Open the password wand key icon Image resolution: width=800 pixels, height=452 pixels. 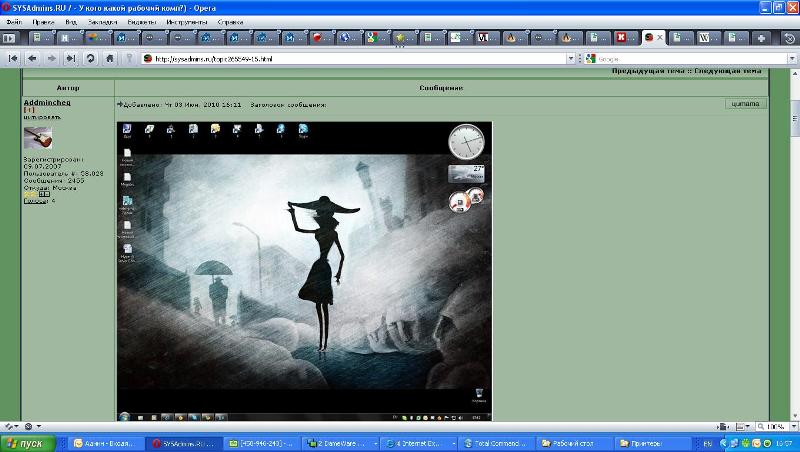point(129,59)
